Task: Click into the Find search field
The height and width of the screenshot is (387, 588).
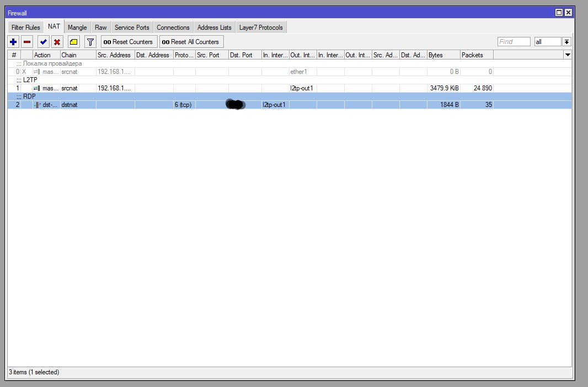Action: pos(514,41)
